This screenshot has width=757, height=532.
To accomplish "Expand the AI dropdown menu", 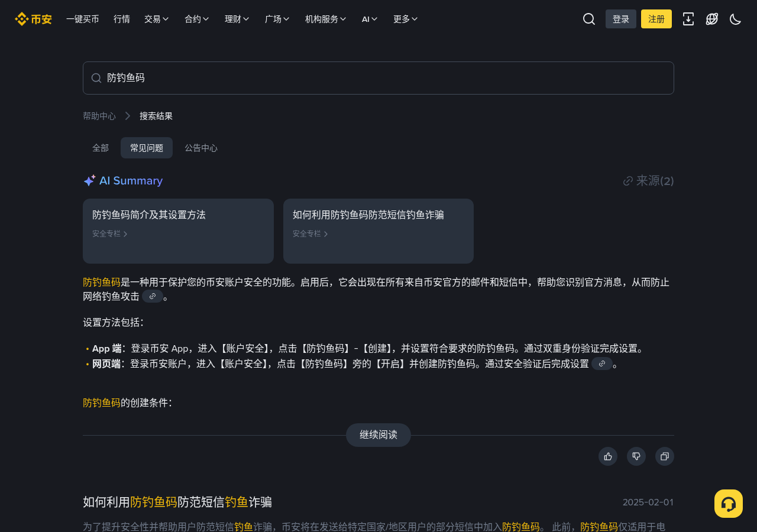I will [370, 19].
